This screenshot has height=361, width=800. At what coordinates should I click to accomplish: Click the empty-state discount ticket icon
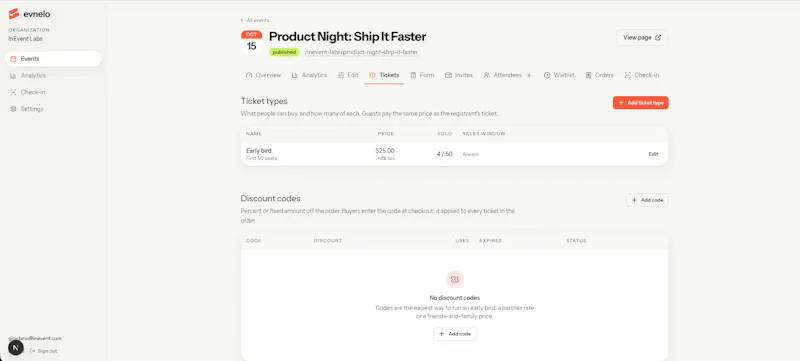pyautogui.click(x=455, y=279)
